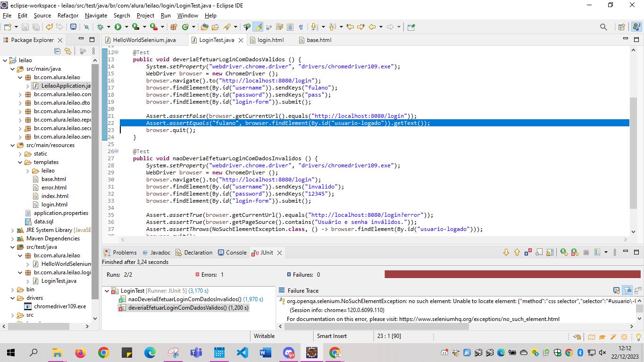Switch to the login.html editor tab
644x362 pixels.
pos(270,40)
